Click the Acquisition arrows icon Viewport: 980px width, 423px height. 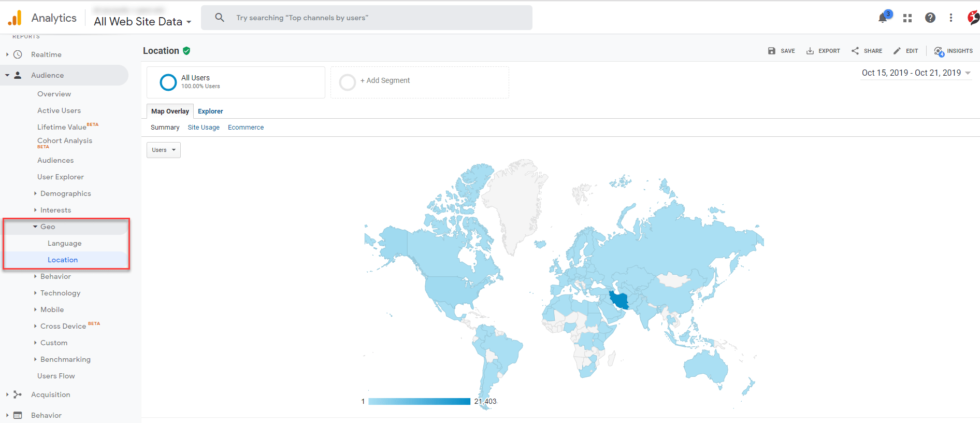(18, 394)
